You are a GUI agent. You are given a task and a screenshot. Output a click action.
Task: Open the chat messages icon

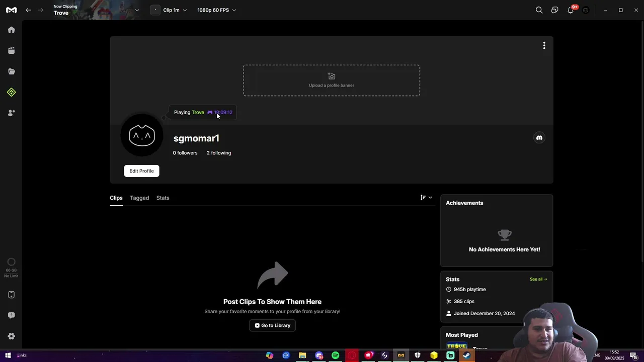tap(554, 10)
